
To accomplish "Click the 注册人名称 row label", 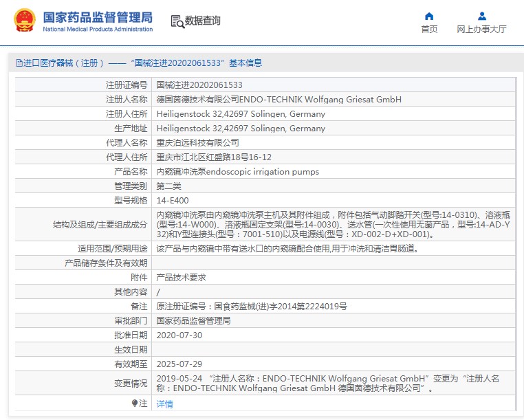I will 127,99.
